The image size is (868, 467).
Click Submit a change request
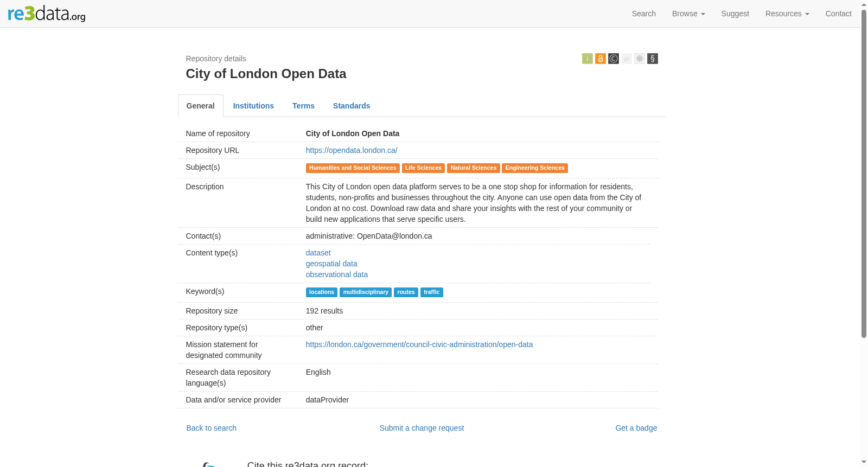tap(422, 428)
